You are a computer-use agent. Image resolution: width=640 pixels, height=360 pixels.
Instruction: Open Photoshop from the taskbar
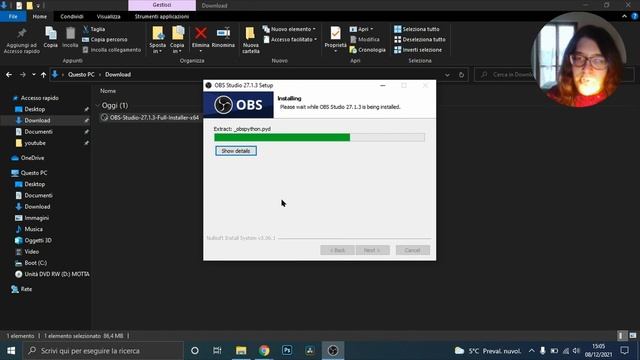point(287,351)
